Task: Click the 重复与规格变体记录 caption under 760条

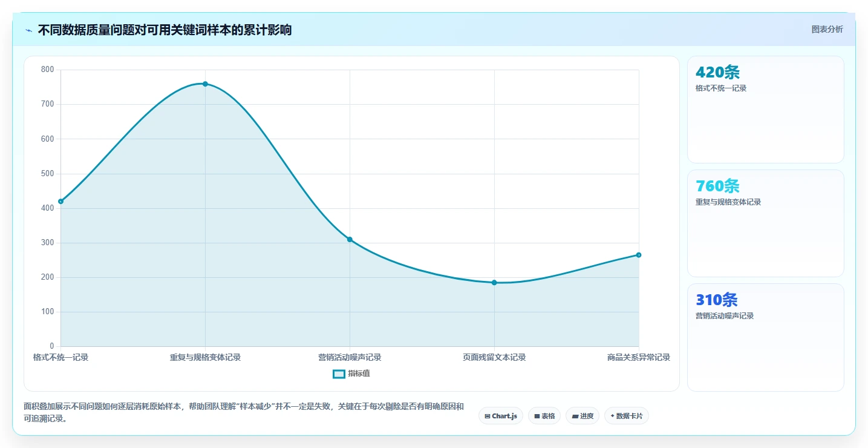Action: coord(728,202)
